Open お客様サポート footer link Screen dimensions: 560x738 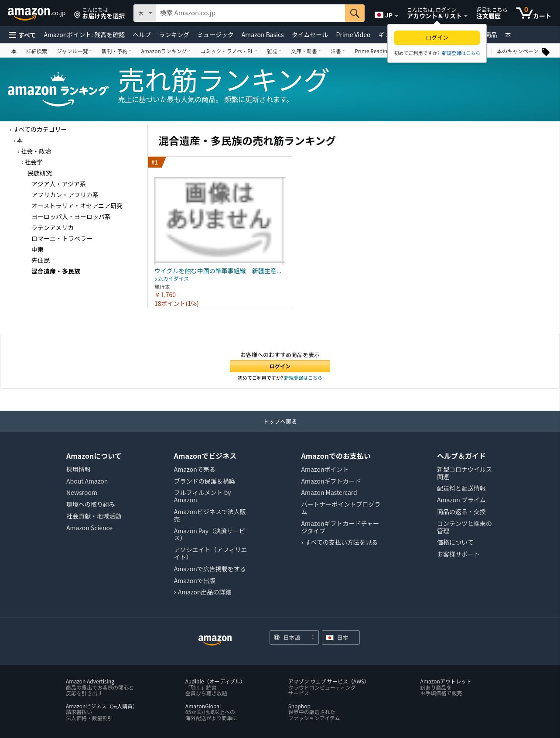point(458,554)
